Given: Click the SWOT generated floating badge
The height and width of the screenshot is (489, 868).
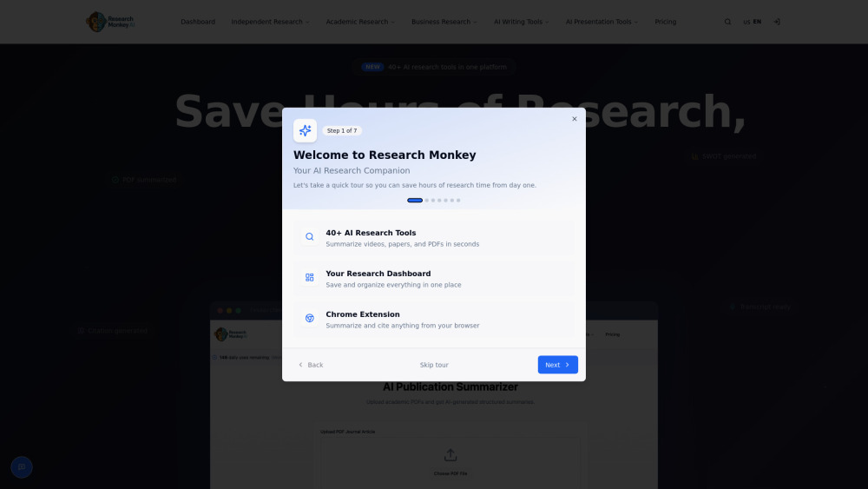Looking at the screenshot, I should click(x=724, y=156).
